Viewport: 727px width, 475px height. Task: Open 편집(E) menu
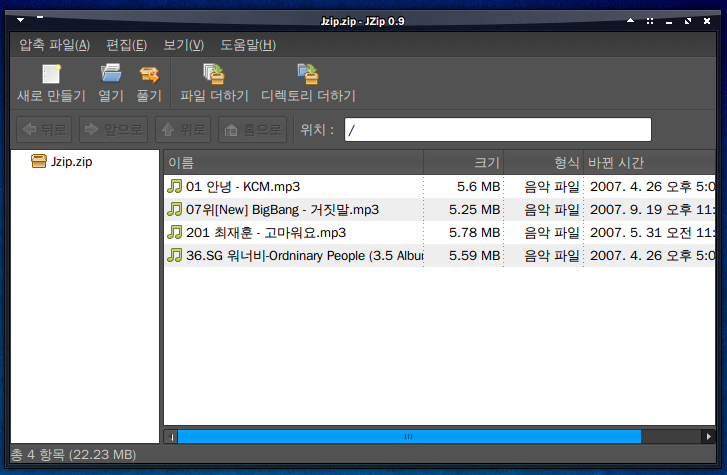(126, 45)
